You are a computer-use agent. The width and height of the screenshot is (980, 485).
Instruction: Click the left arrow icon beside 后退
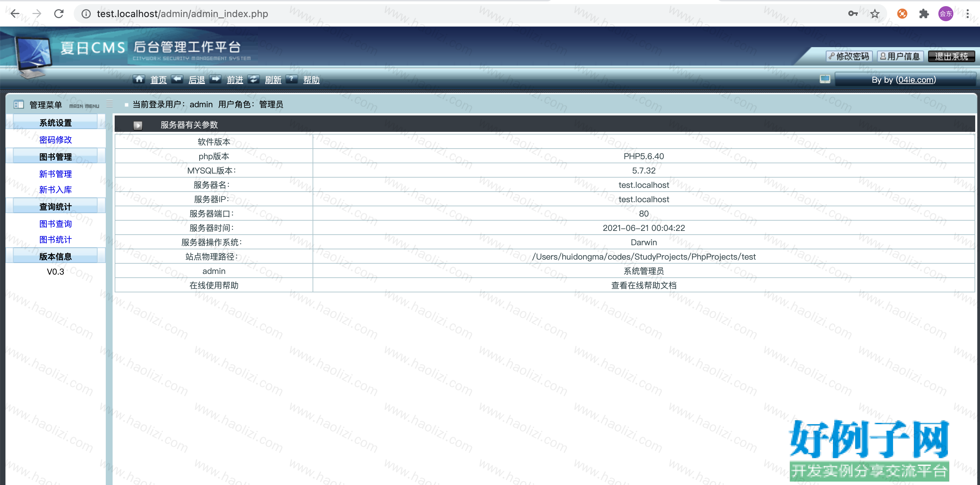point(177,79)
